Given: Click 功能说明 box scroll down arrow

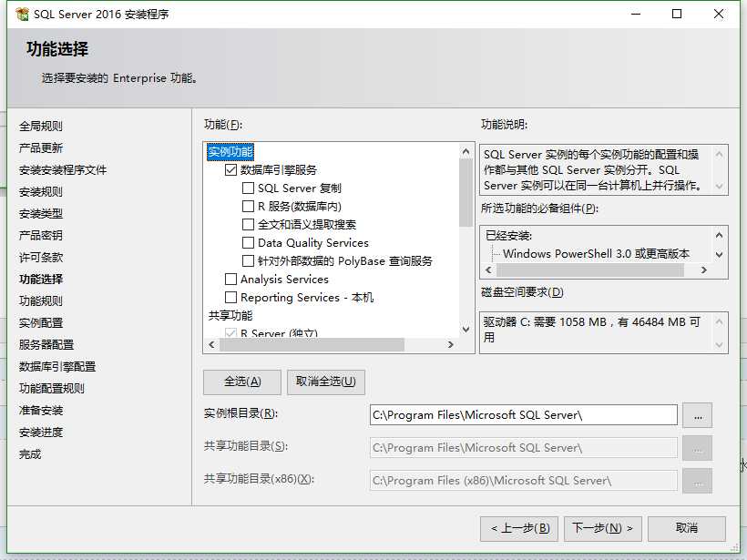Looking at the screenshot, I should (x=720, y=186).
